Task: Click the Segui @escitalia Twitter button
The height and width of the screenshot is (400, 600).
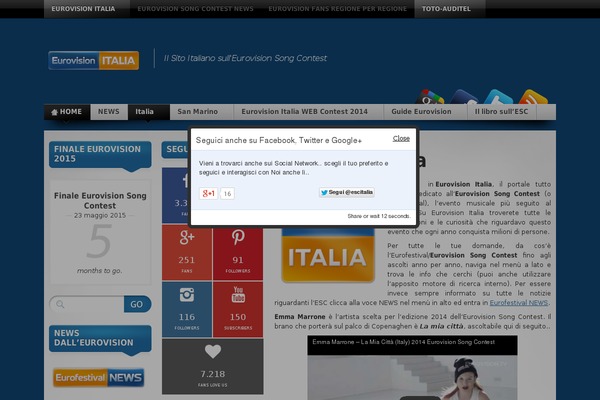Action: (x=347, y=192)
